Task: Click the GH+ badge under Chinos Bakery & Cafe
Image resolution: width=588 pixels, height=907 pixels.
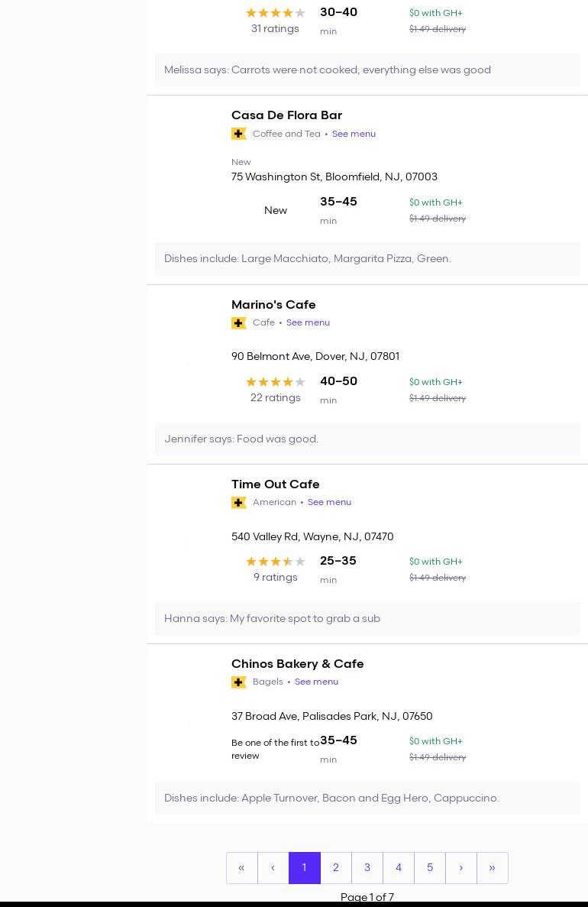Action: click(x=238, y=682)
